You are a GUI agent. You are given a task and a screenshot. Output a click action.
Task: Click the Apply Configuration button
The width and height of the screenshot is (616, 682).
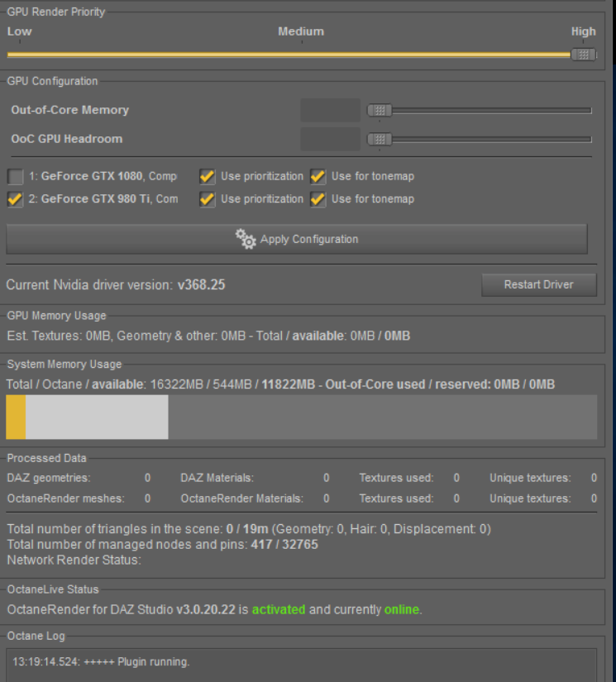click(x=297, y=239)
